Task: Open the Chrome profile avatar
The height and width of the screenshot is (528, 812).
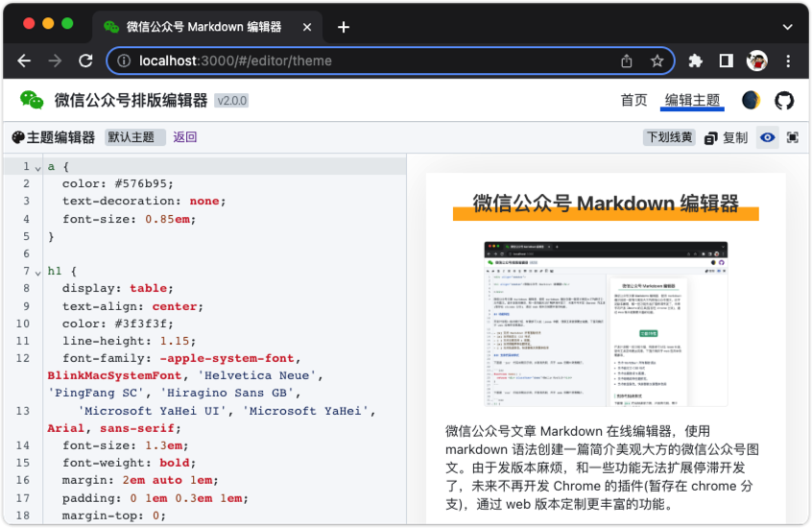Action: 756,61
